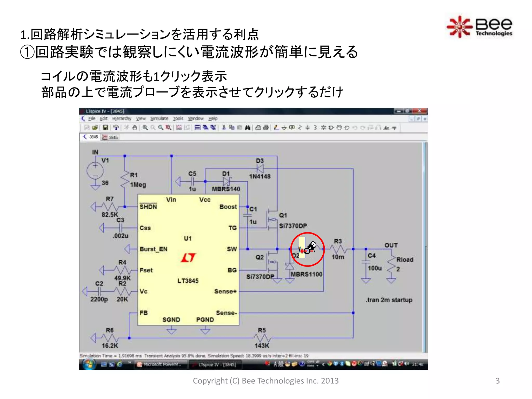Switch to Microsoft PowerPoint taskbar button
The width and height of the screenshot is (532, 399).
160,364
